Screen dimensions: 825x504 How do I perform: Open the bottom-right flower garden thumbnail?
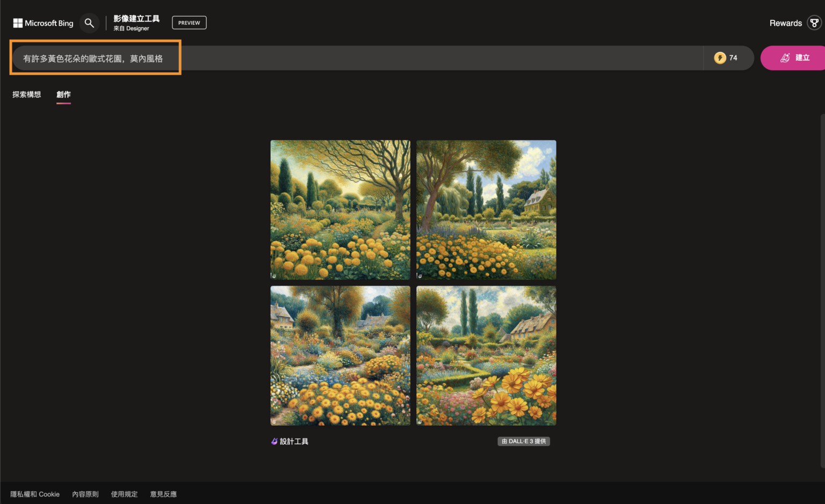486,355
